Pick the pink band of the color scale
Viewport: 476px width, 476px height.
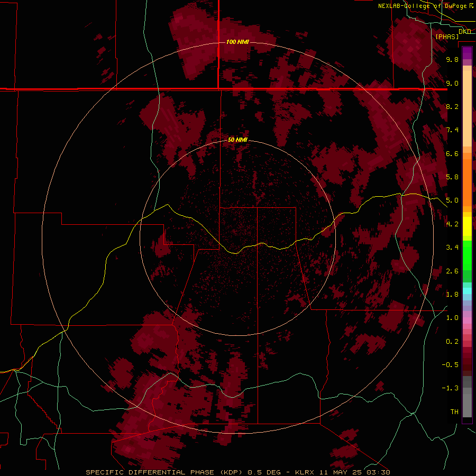(x=467, y=321)
